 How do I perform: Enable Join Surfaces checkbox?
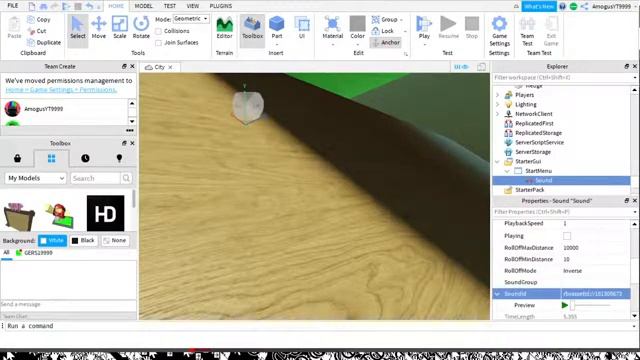[158, 43]
